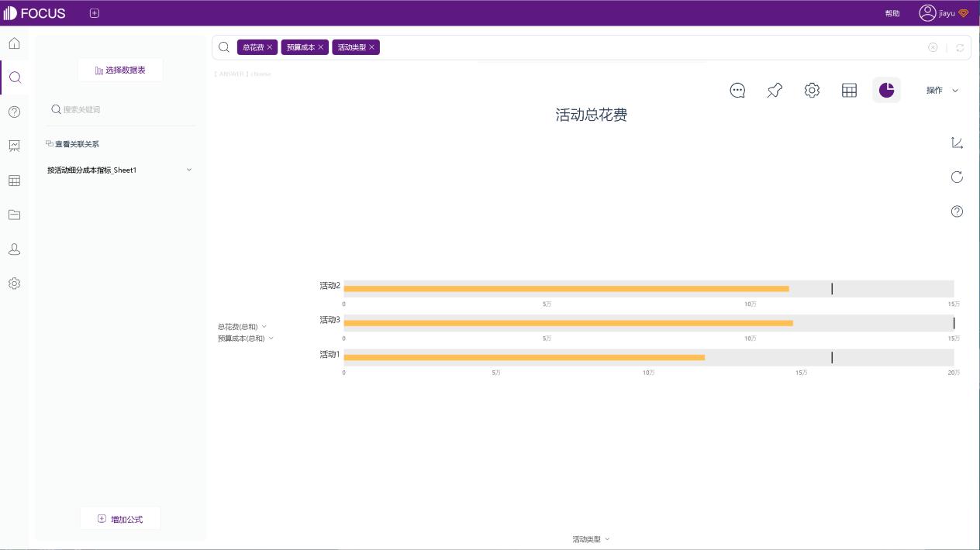Screen dimensions: 980x550
Task: Open the chart comment bubble icon
Action: tap(737, 90)
